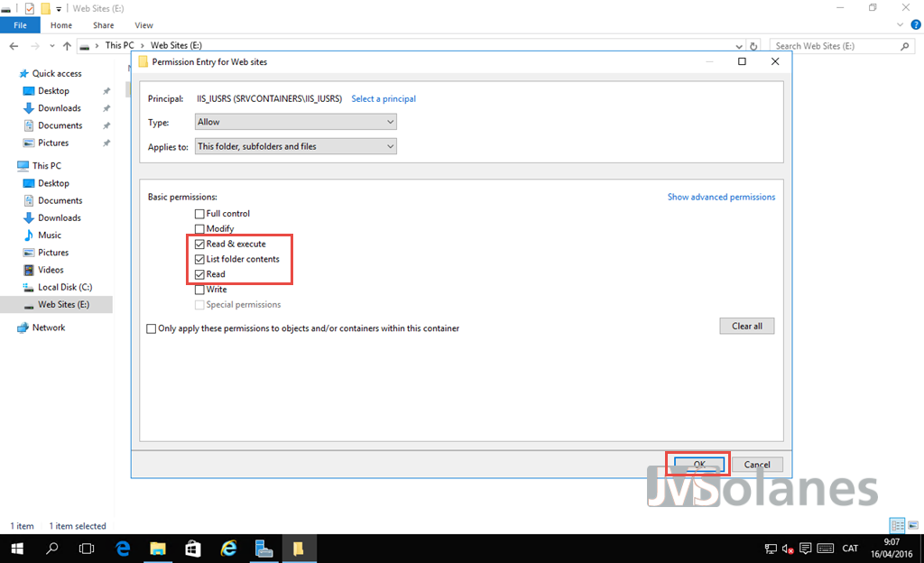
Task: Expand the ribbon chevron
Action: [900, 24]
